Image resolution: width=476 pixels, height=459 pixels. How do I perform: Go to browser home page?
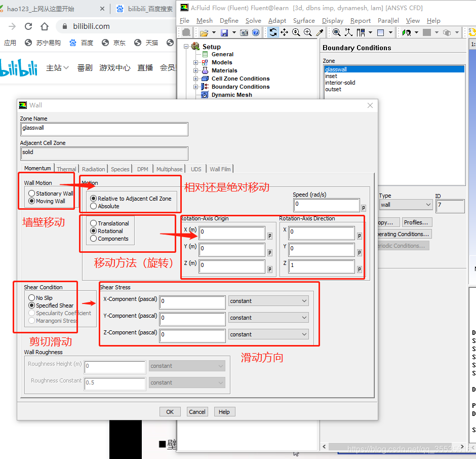click(x=45, y=26)
